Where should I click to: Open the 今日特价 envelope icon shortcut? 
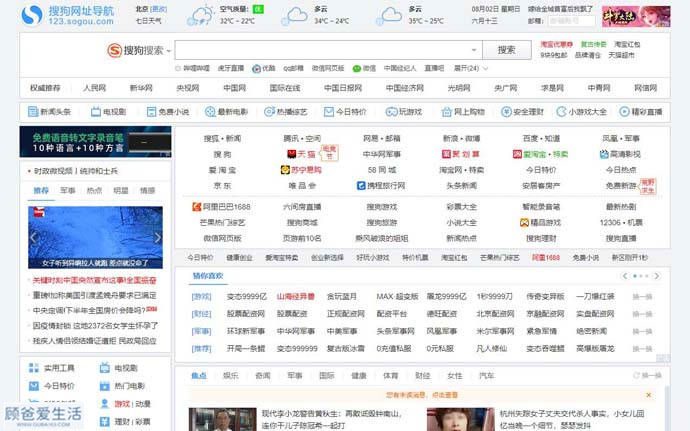pyautogui.click(x=329, y=112)
